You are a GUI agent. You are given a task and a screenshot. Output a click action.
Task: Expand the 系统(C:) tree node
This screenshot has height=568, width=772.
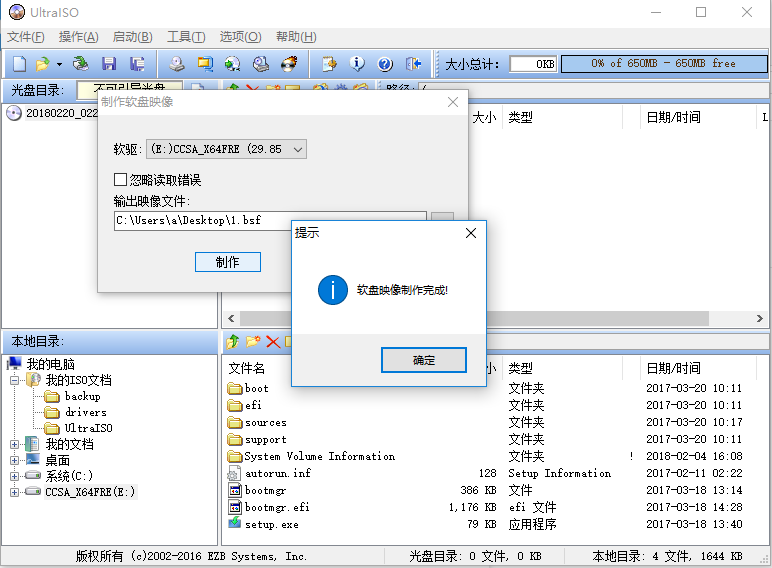click(14, 476)
